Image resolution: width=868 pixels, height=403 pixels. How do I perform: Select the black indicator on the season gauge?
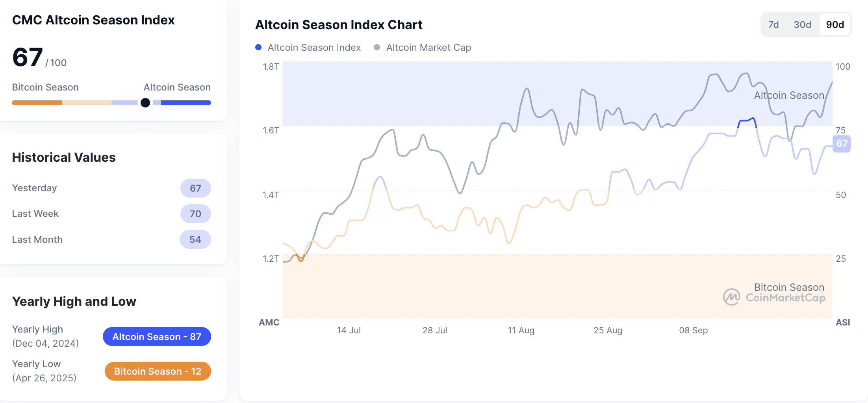pyautogui.click(x=145, y=103)
